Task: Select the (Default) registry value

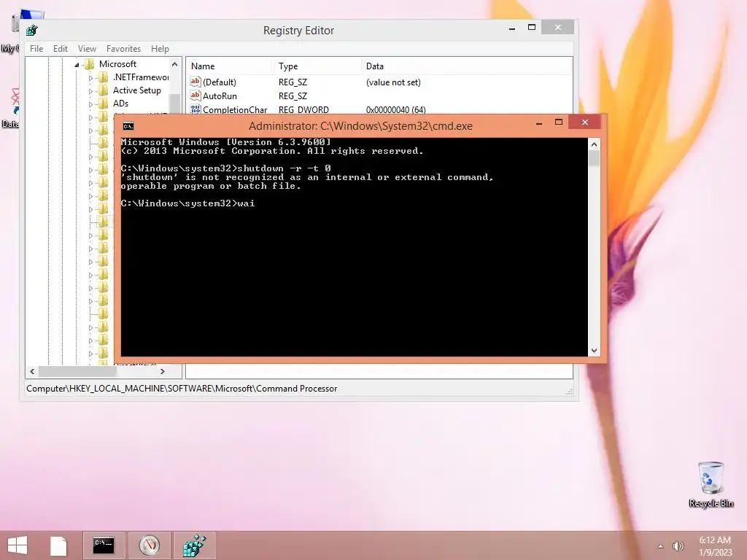Action: [x=219, y=82]
